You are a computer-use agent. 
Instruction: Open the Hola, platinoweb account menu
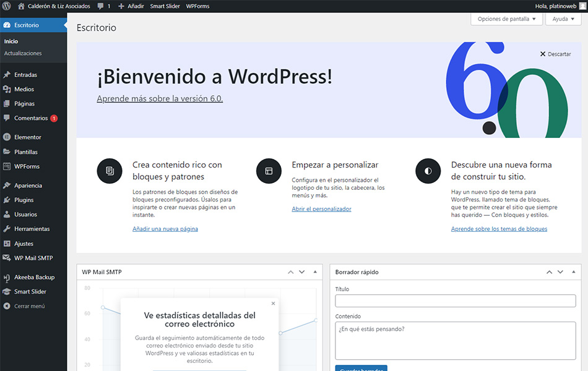561,6
